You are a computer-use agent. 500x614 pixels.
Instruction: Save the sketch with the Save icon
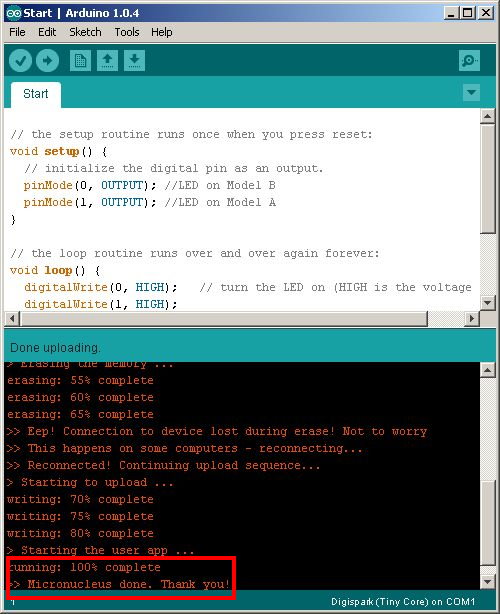pyautogui.click(x=134, y=61)
